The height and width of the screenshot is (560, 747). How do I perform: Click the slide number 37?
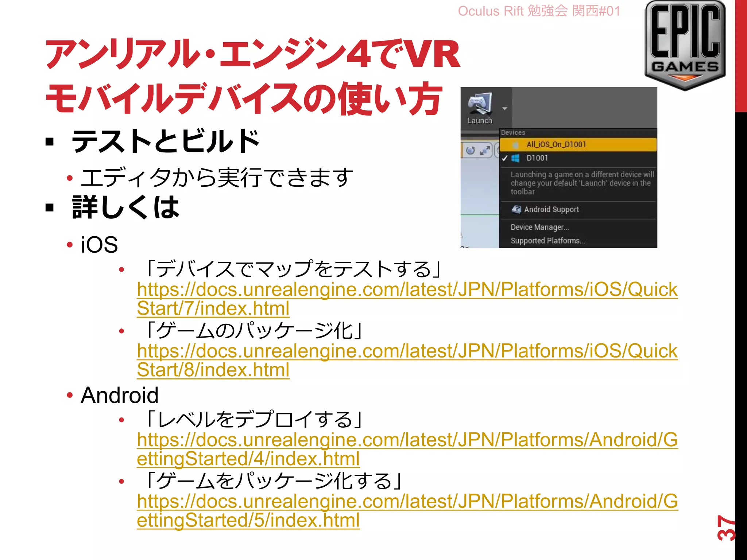pos(725,528)
